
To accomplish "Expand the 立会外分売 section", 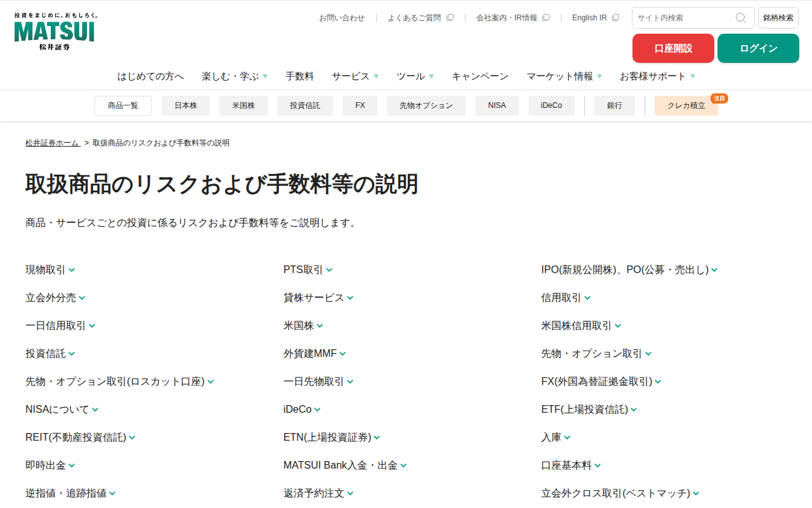I will pos(55,298).
